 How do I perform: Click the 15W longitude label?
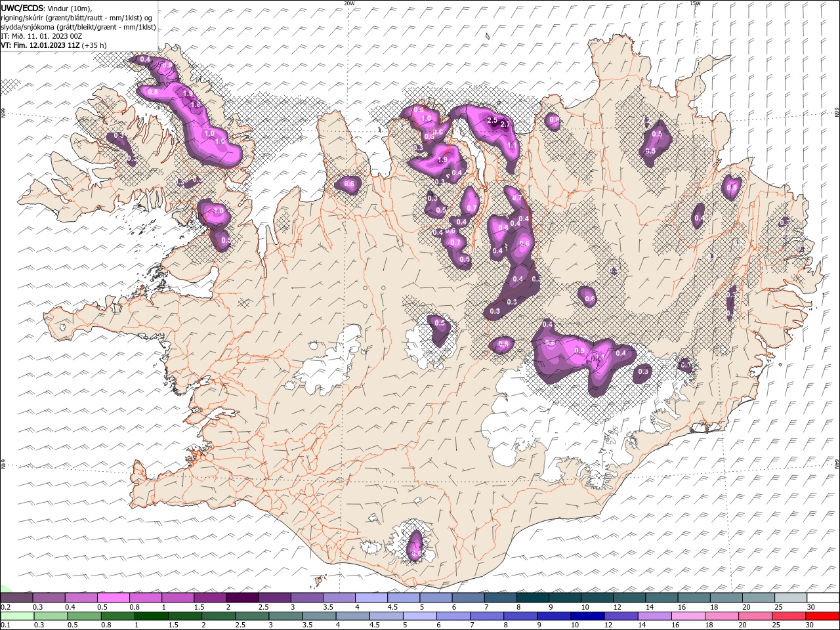pyautogui.click(x=694, y=3)
